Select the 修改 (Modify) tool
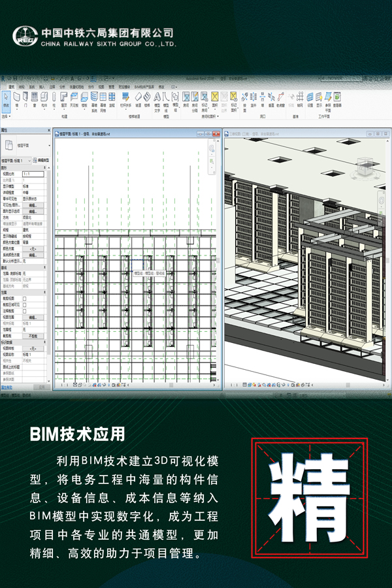 pyautogui.click(x=7, y=99)
